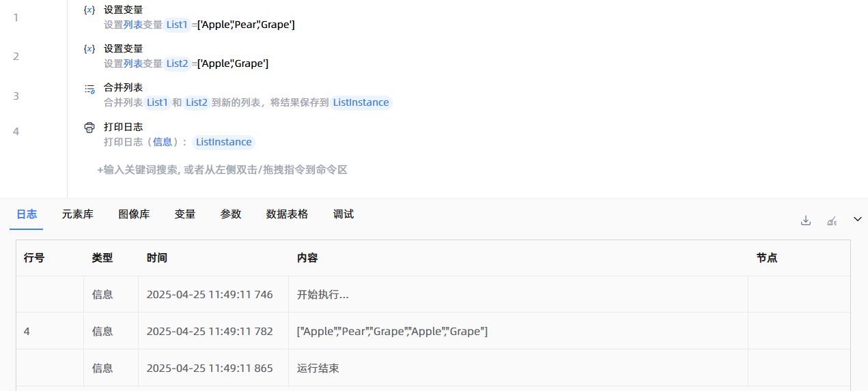Click the List2 variable chip in line 2
The width and height of the screenshot is (868, 391).
tap(177, 63)
